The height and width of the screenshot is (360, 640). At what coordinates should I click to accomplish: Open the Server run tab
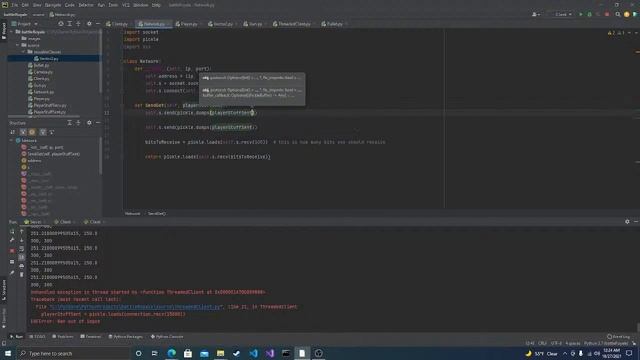pos(34,222)
